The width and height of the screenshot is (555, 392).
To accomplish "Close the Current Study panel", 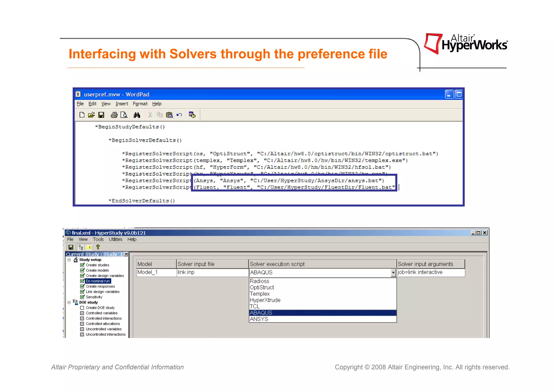I will [126, 254].
